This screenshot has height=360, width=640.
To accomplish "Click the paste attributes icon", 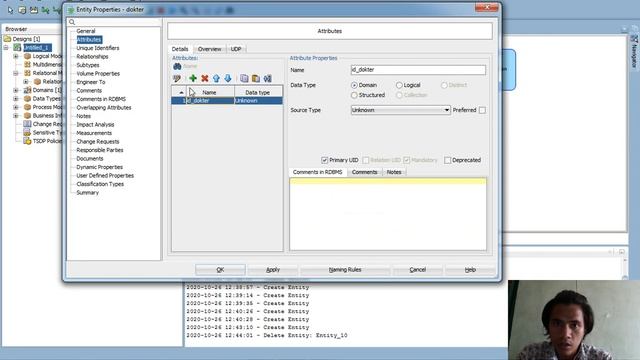I will tap(256, 78).
